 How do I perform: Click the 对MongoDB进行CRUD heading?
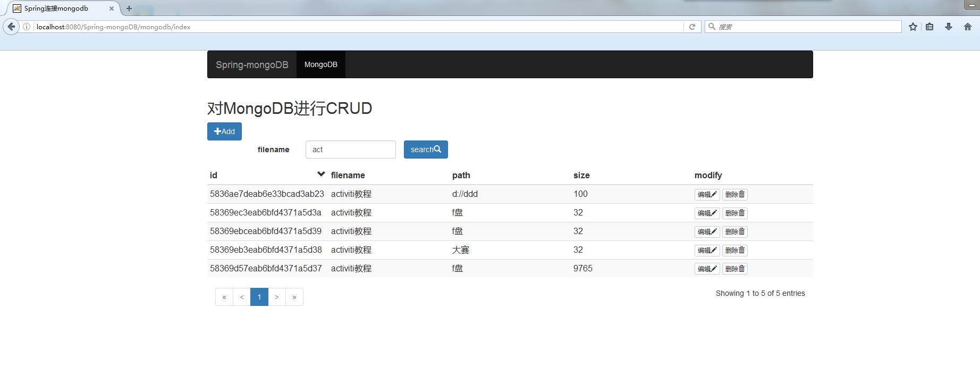pyautogui.click(x=290, y=108)
